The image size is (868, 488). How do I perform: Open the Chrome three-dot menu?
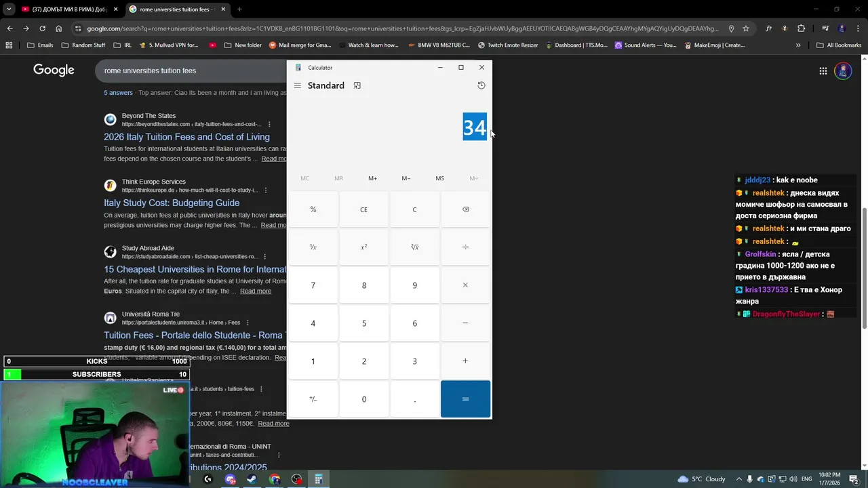858,28
